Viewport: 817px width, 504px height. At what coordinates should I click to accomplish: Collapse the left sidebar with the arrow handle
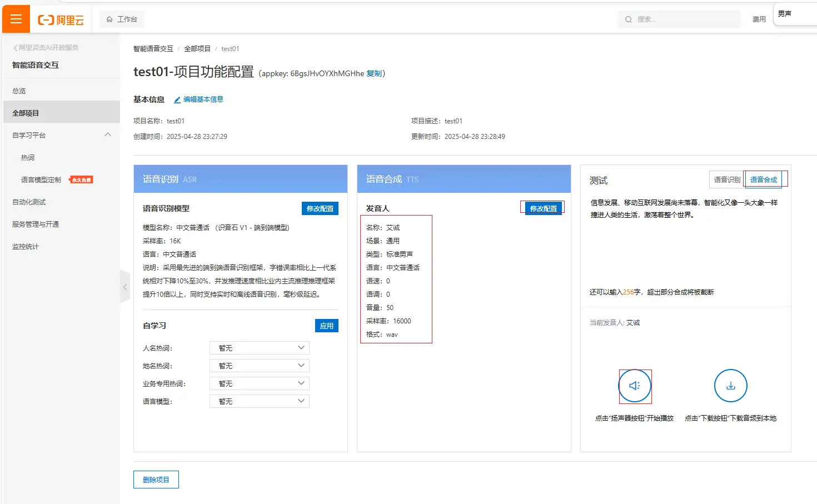click(125, 287)
